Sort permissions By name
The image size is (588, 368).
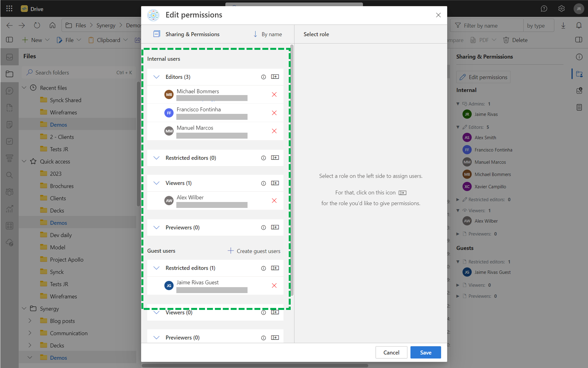click(x=267, y=34)
